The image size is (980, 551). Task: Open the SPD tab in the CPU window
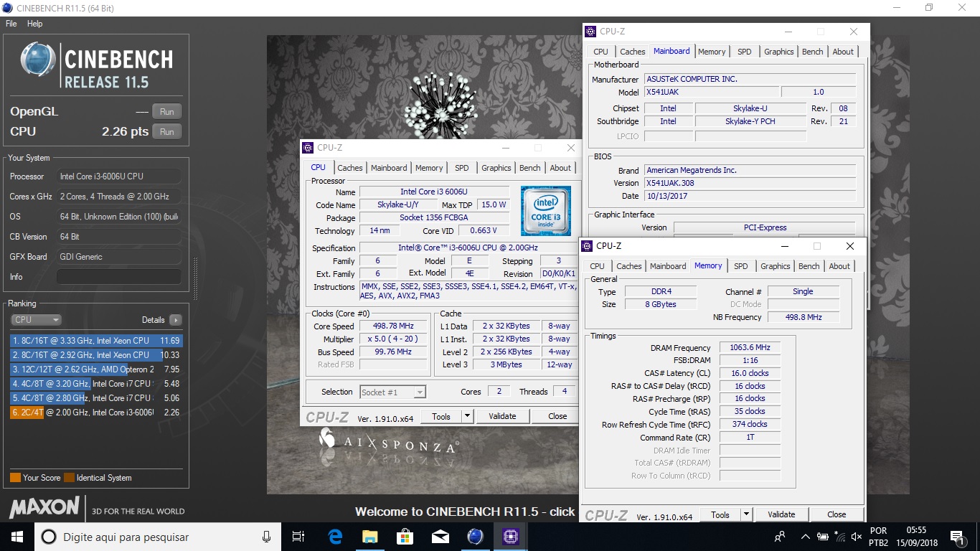tap(462, 168)
